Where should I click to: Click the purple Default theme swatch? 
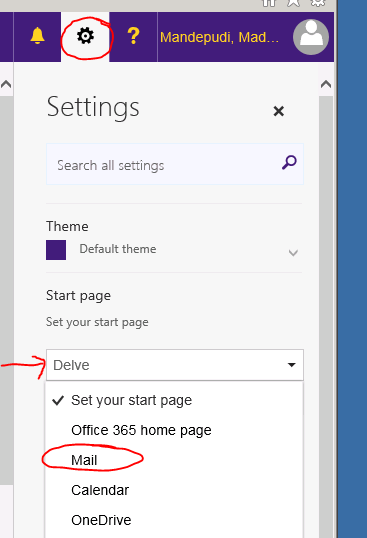tap(56, 250)
